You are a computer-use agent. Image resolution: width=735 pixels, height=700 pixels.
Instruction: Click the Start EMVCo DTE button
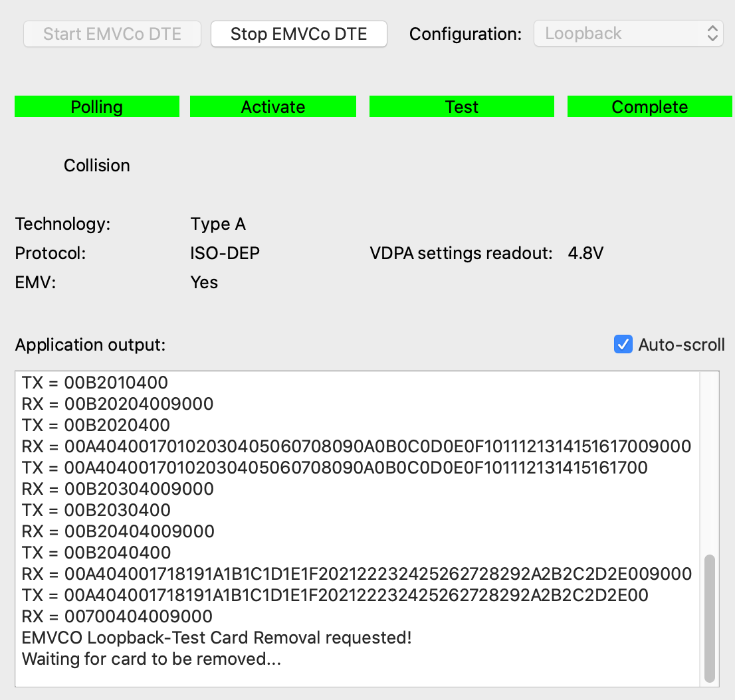point(112,34)
